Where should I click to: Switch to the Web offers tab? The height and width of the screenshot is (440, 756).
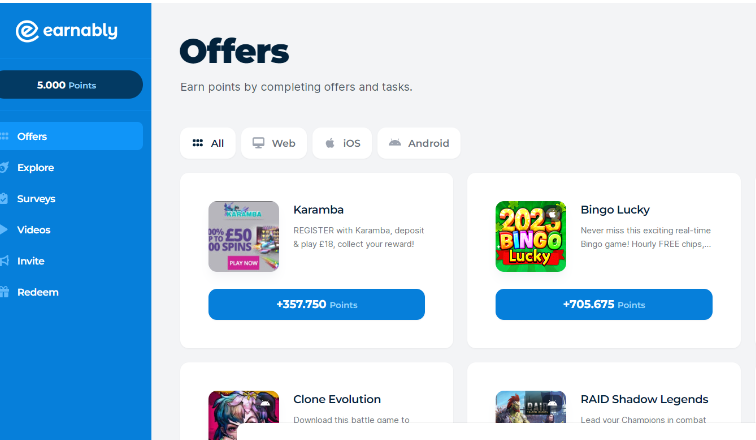274,143
